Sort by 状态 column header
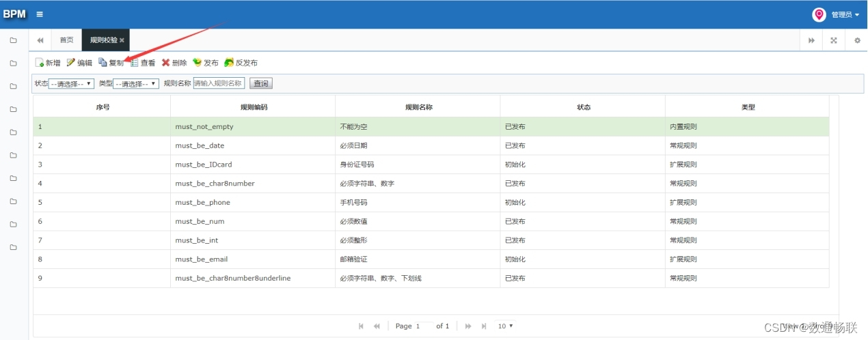The width and height of the screenshot is (868, 340). click(x=583, y=107)
